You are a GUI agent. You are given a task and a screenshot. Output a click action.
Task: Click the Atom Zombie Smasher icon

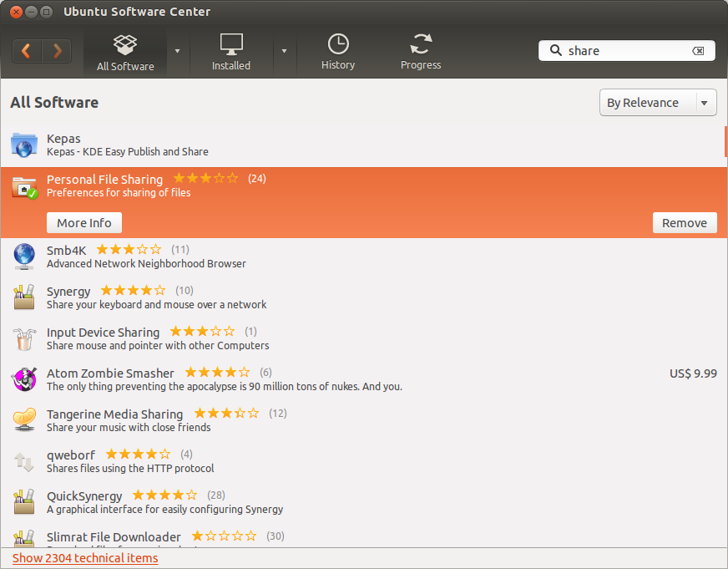coord(24,379)
